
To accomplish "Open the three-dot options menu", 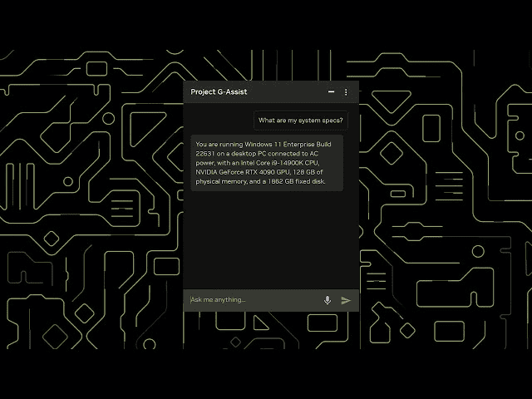I will click(x=346, y=92).
